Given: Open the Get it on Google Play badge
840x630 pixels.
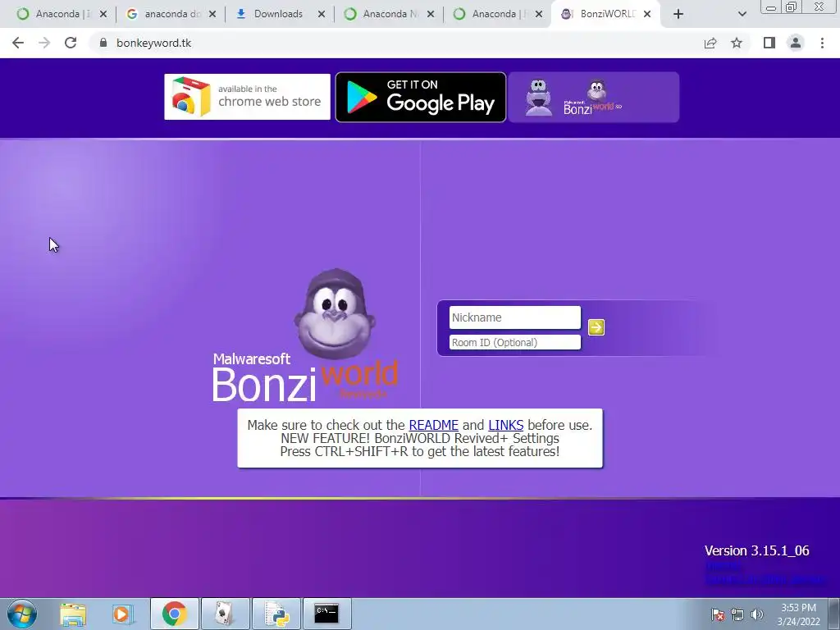Looking at the screenshot, I should (421, 97).
